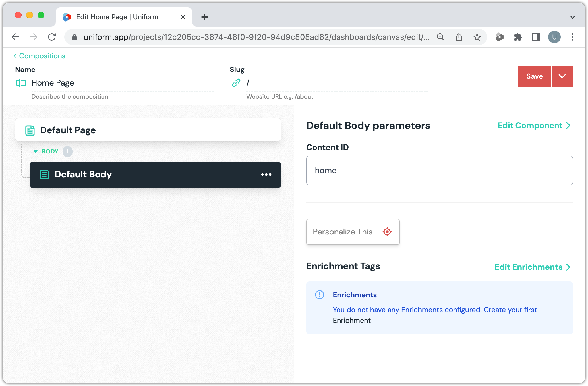Select the Edit Home Page browser tab

pyautogui.click(x=117, y=17)
